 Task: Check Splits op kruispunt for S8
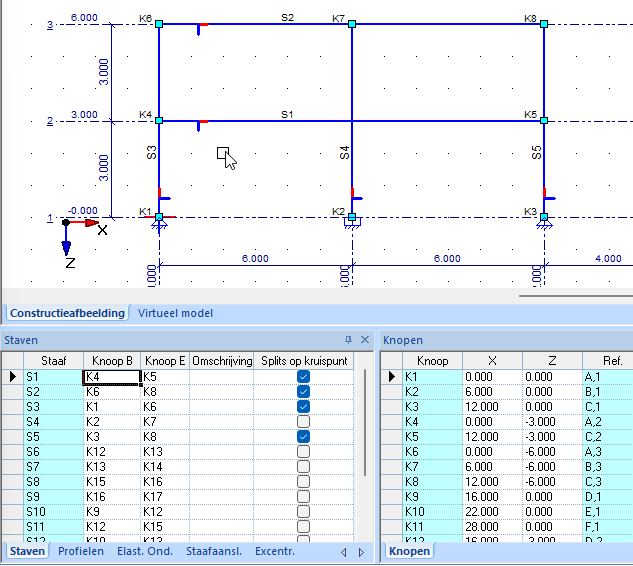pyautogui.click(x=303, y=482)
